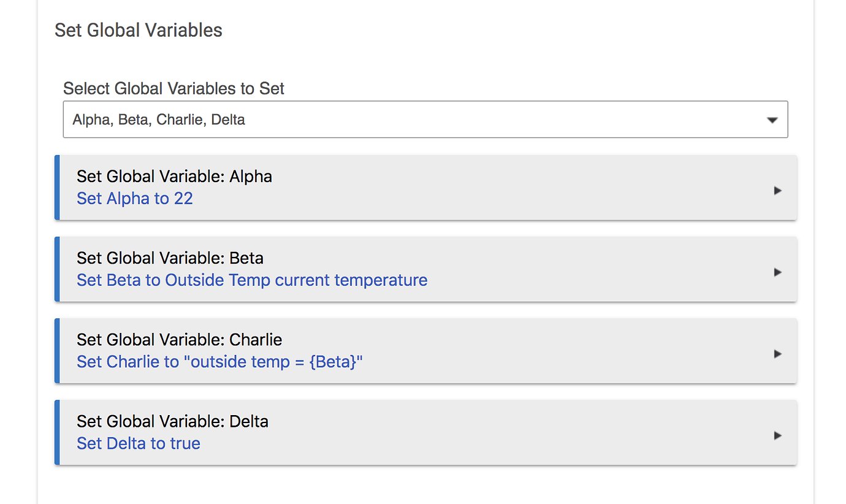Click the right arrow on the Delta row
This screenshot has width=846, height=504.
tap(777, 435)
